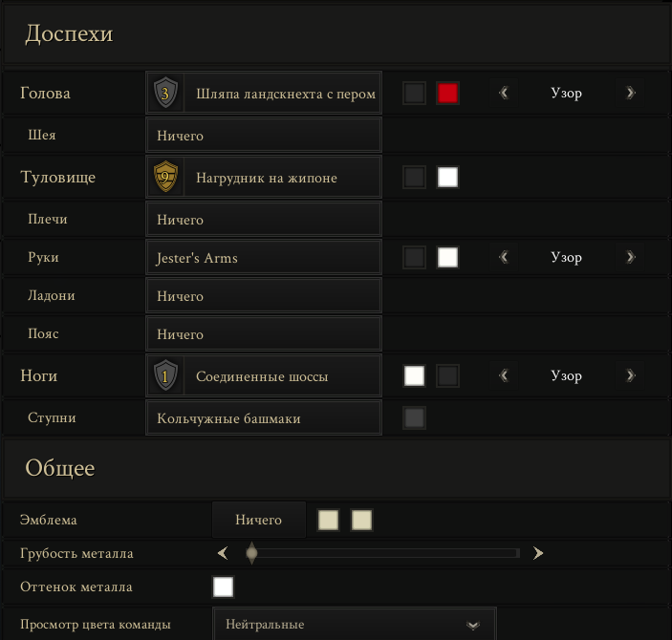The width and height of the screenshot is (672, 640).
Task: Click the gold tier 9 shield icon for Туловище
Action: tap(165, 177)
